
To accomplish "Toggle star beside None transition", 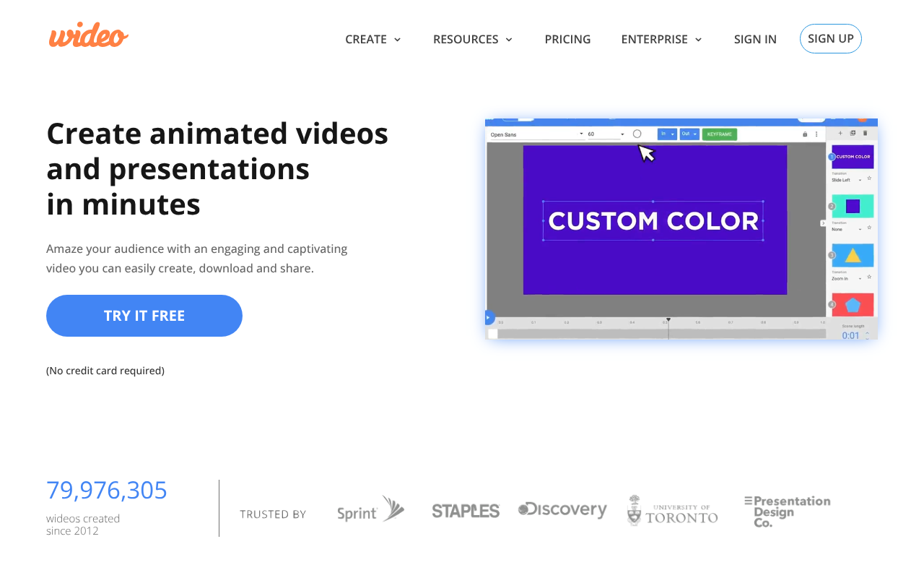I will (869, 228).
